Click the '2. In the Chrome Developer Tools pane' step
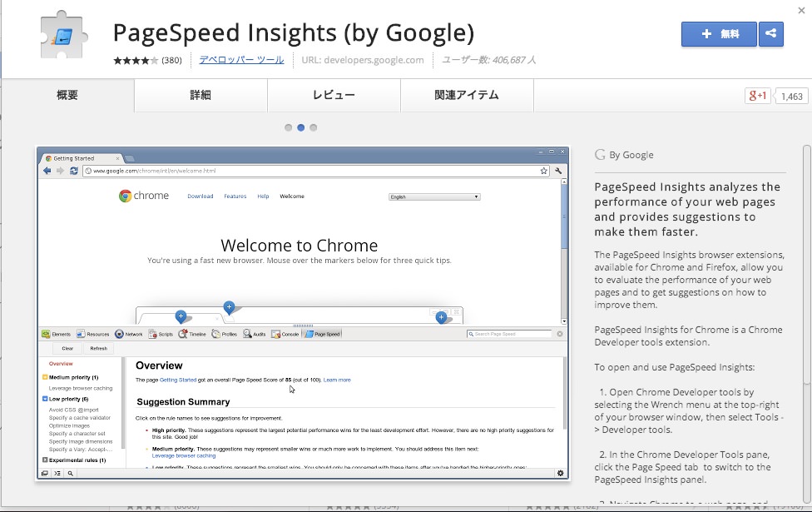The width and height of the screenshot is (812, 512). [682, 467]
